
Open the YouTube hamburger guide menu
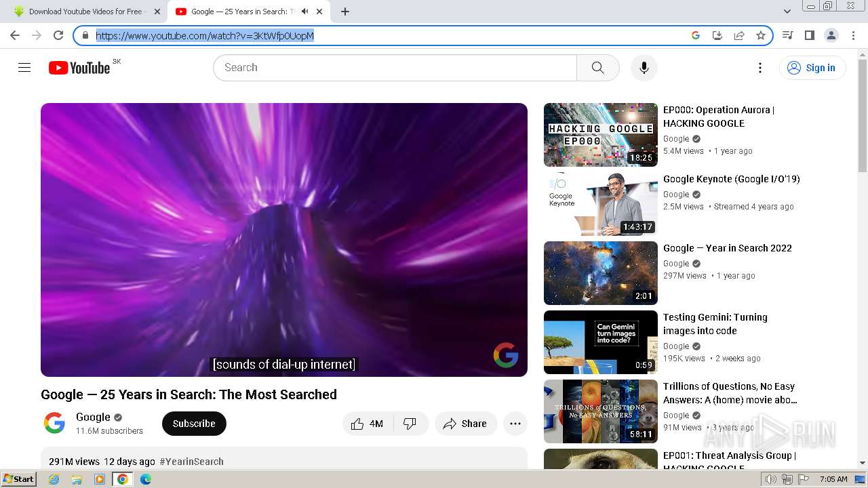coord(24,68)
